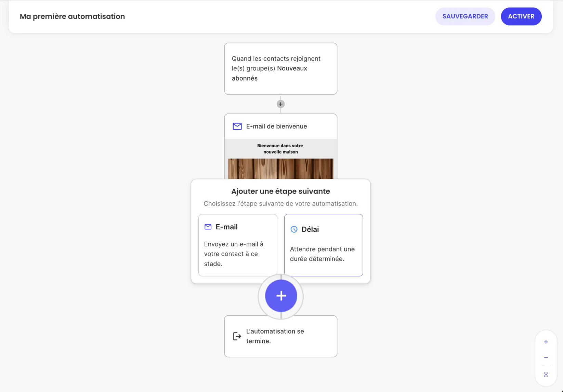Click the envelope icon beside 'E-mail de bienvenue'

[237, 126]
